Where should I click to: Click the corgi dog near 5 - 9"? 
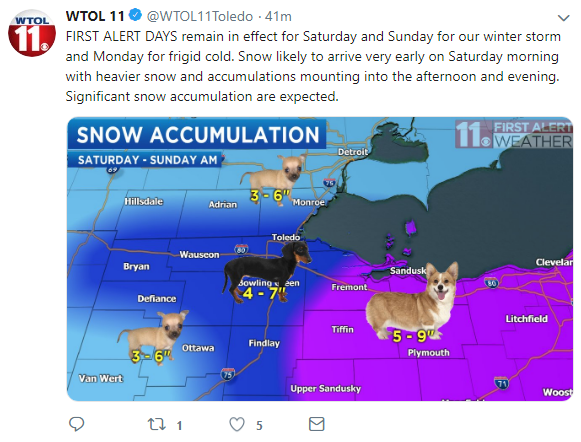413,301
